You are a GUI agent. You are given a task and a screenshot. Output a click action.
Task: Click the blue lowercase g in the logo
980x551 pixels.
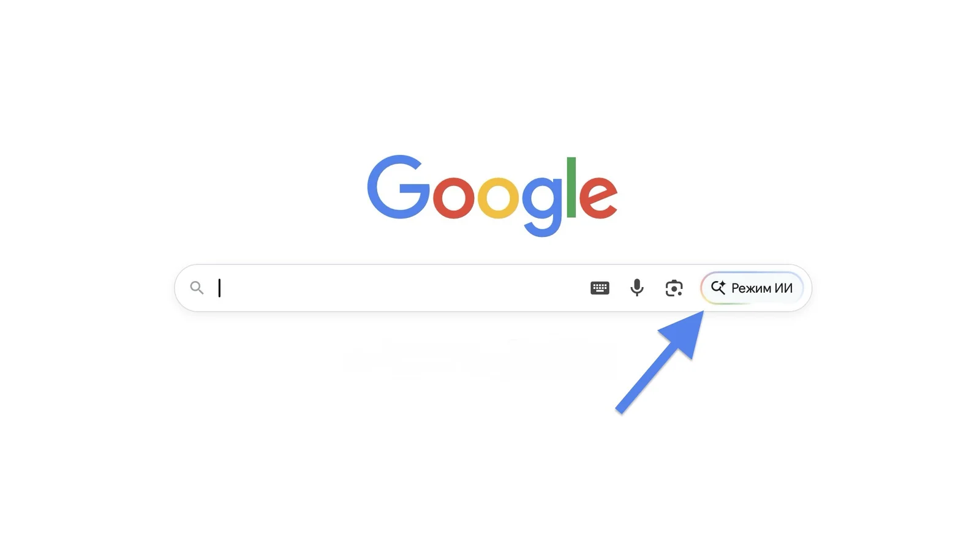coord(542,206)
